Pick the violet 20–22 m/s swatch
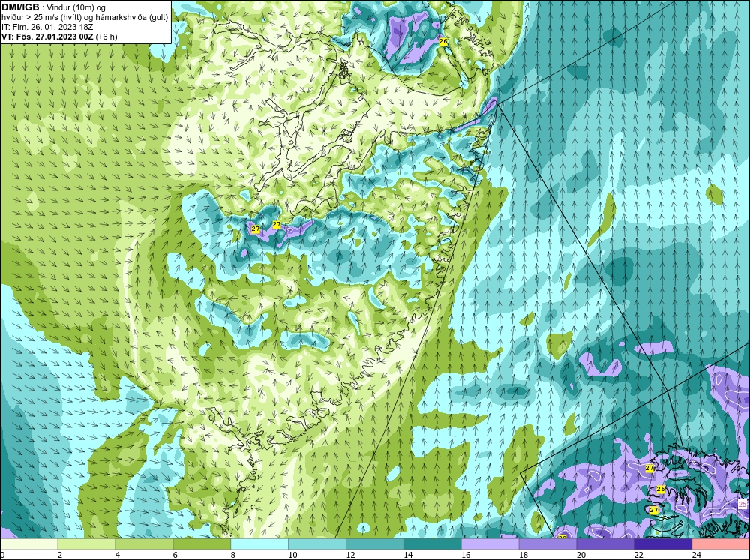This screenshot has width=750, height=560. coord(605,544)
